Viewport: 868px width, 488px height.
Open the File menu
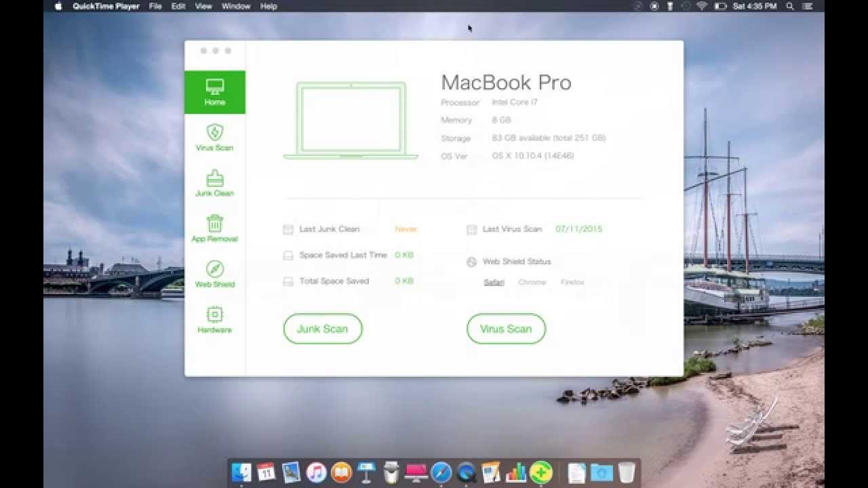pyautogui.click(x=155, y=6)
